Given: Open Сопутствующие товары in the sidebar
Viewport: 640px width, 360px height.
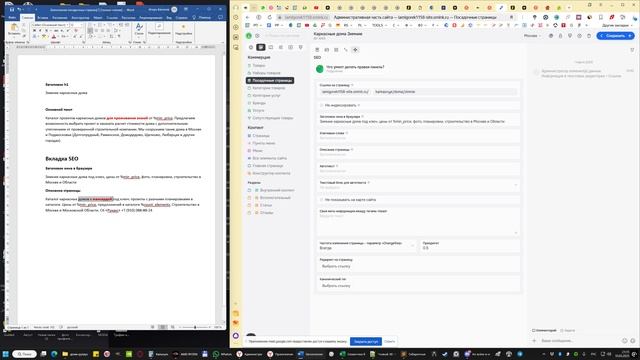Looking at the screenshot, I should click(273, 118).
